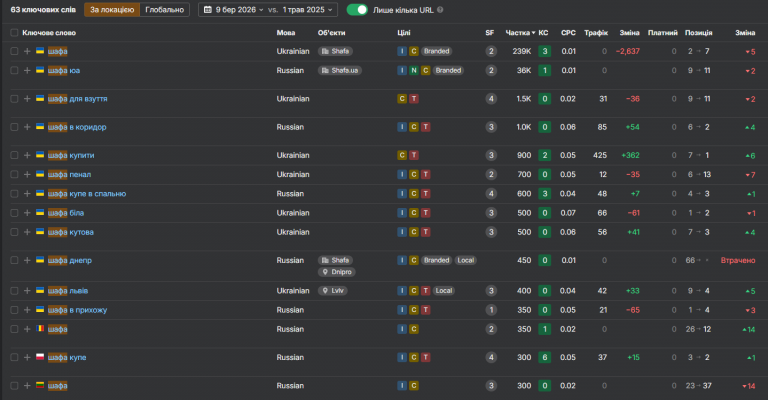Click the plus icon beside "шафа юа"
This screenshot has width=768, height=400.
click(x=27, y=70)
